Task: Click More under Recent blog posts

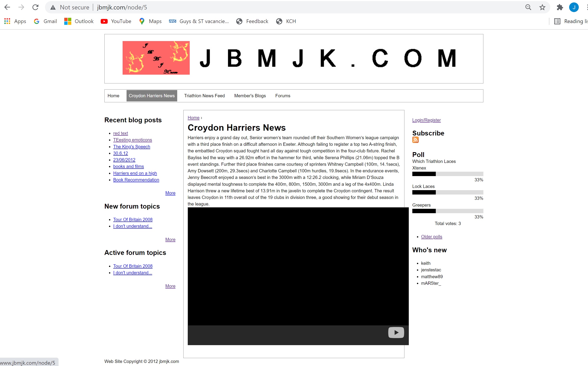Action: coord(171,193)
